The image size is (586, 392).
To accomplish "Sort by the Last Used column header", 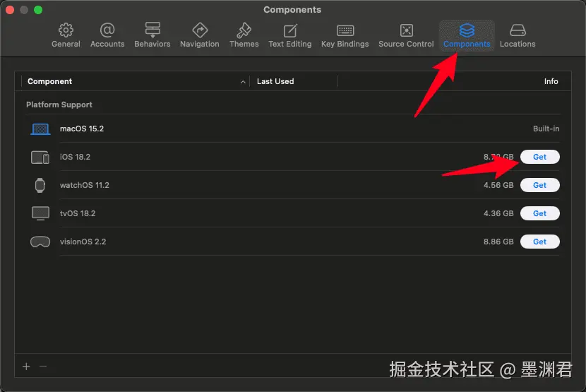I will [275, 81].
